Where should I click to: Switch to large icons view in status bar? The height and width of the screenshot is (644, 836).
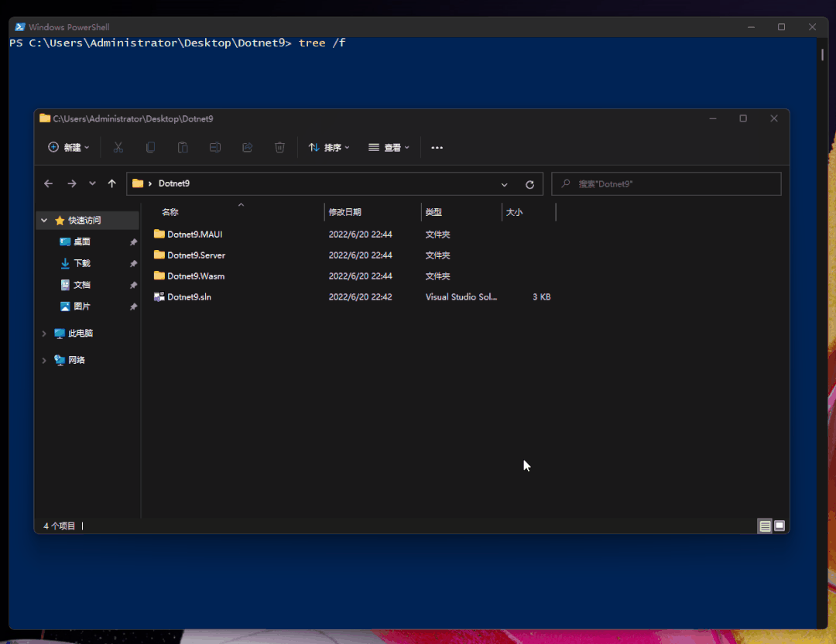coord(779,526)
